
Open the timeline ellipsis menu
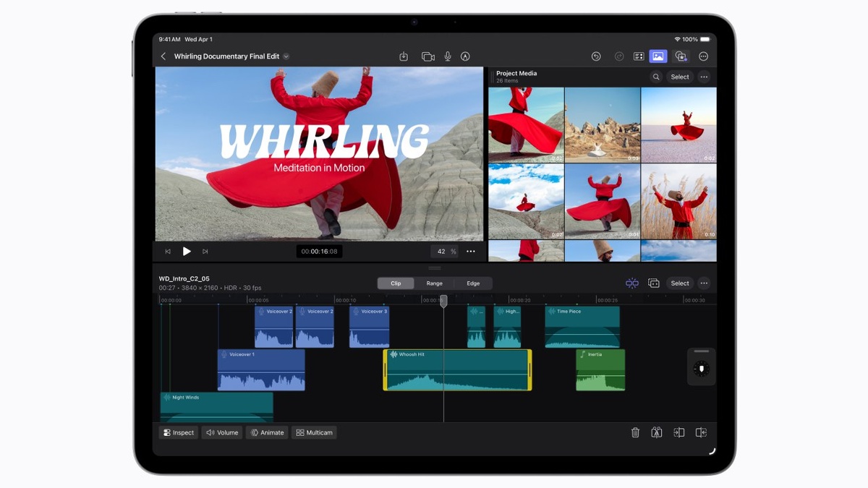pyautogui.click(x=704, y=283)
